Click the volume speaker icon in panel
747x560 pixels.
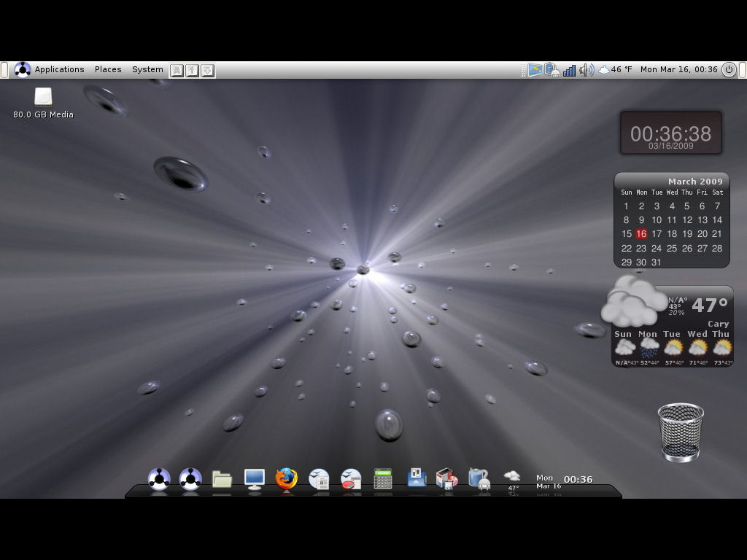point(586,70)
